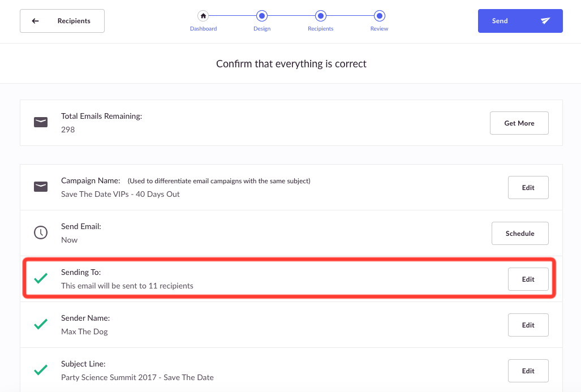Click the clock icon beside Send Email

pyautogui.click(x=41, y=232)
